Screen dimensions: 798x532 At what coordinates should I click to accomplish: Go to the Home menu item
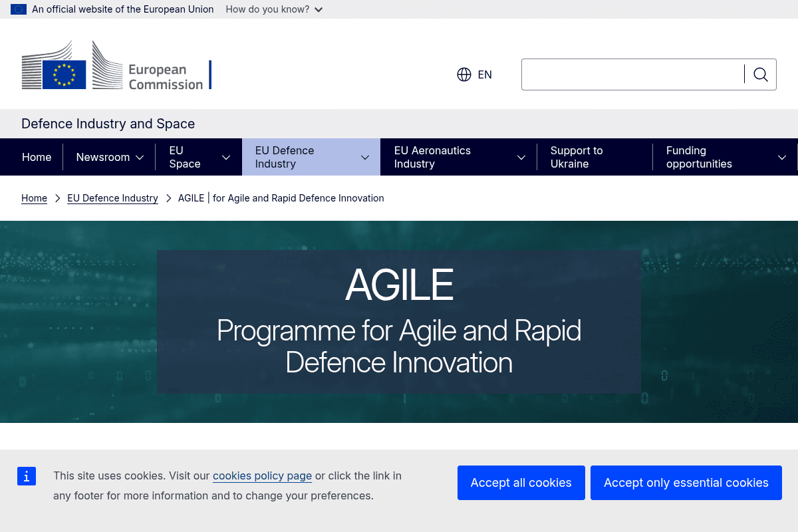37,157
